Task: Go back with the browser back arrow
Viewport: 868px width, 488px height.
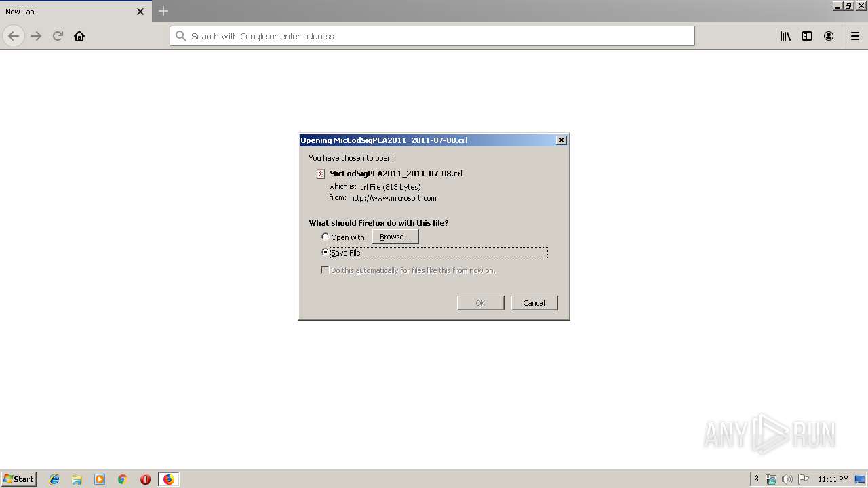Action: (14, 36)
